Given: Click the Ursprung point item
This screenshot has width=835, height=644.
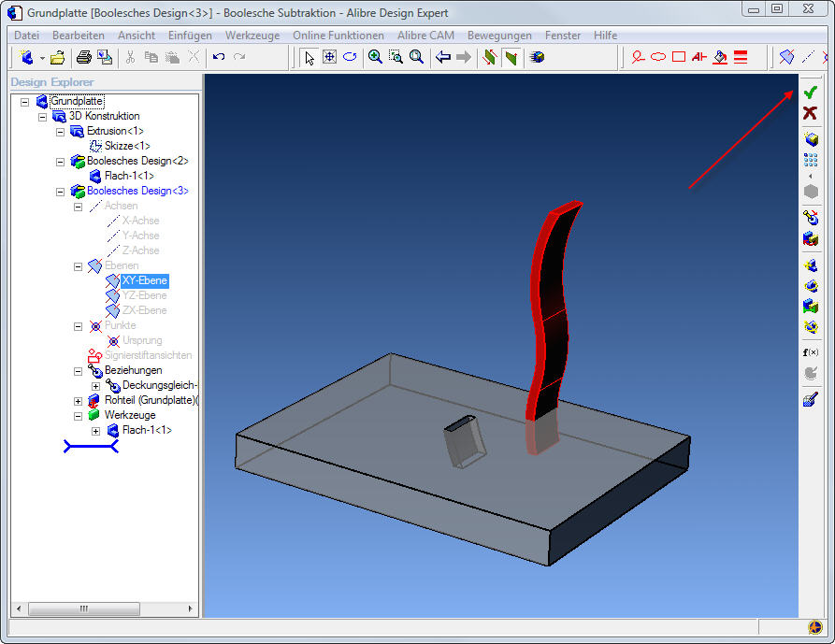Looking at the screenshot, I should tap(142, 340).
